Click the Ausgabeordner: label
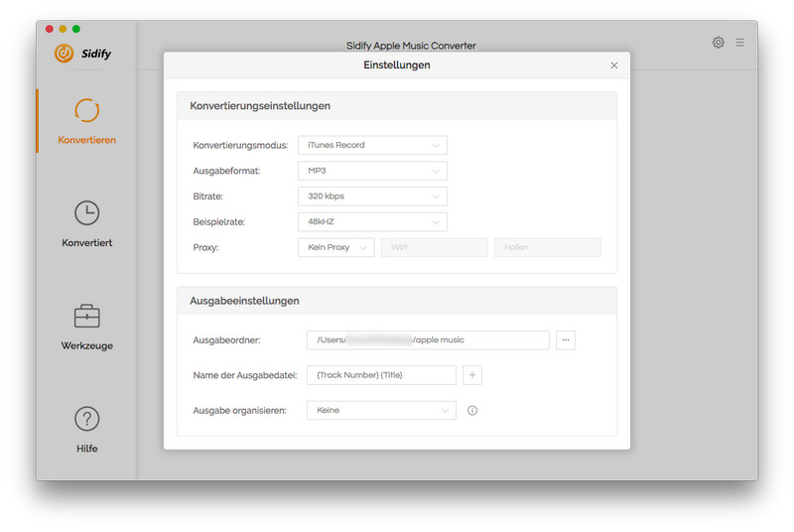The width and height of the screenshot is (794, 532). coord(226,340)
